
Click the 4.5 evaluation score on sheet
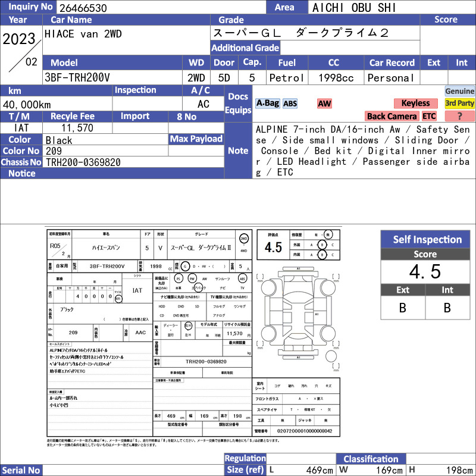tap(273, 247)
